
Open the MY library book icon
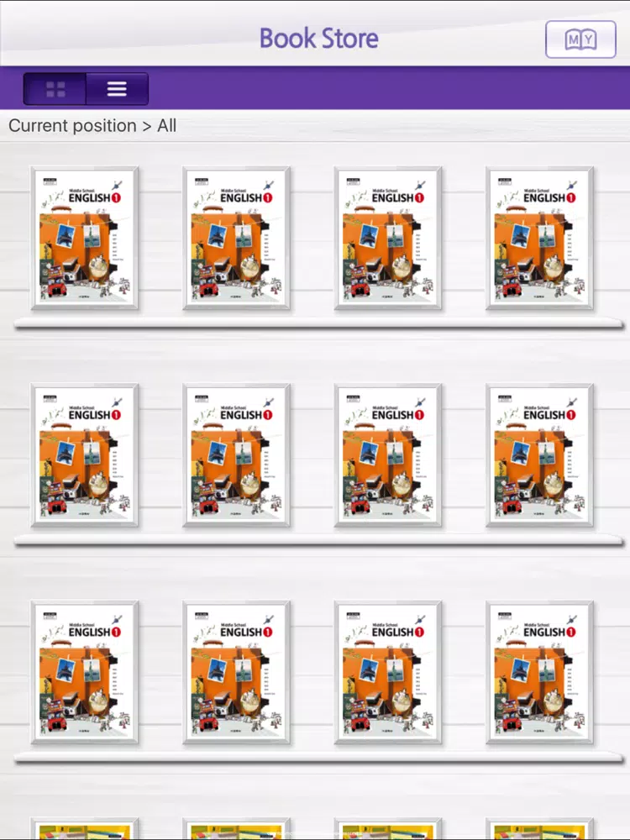[x=580, y=39]
